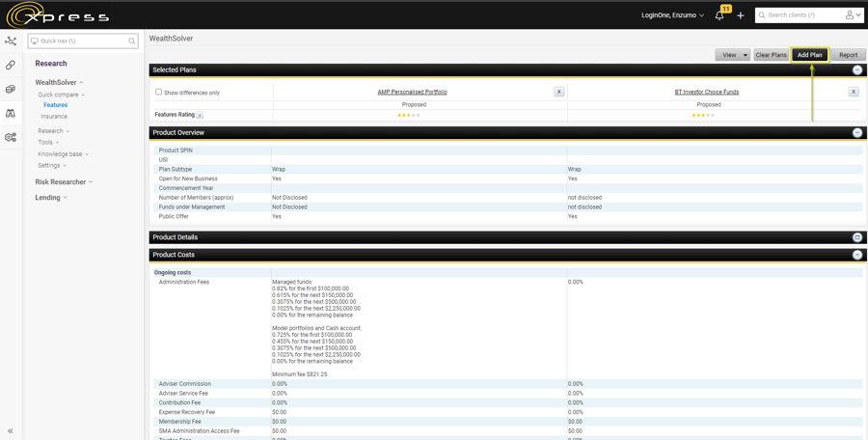The height and width of the screenshot is (440, 868).
Task: Click the plus icon in top bar
Action: 741,15
